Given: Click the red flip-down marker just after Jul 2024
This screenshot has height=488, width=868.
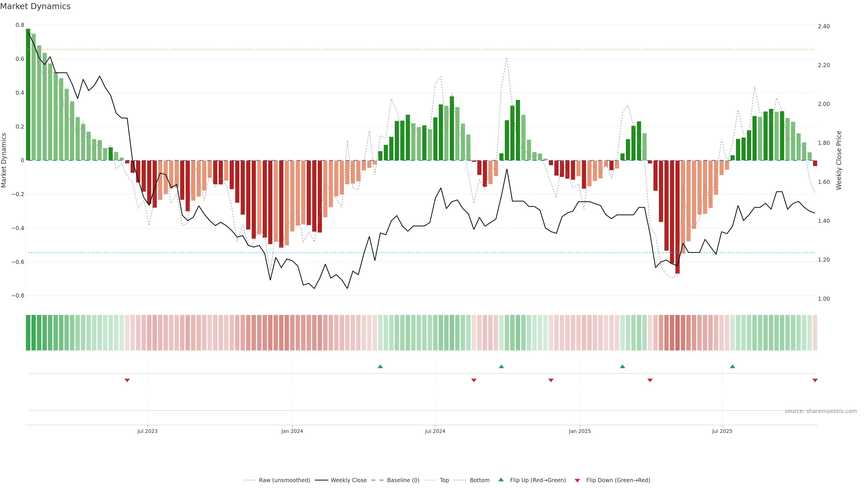Looking at the screenshot, I should 474,380.
